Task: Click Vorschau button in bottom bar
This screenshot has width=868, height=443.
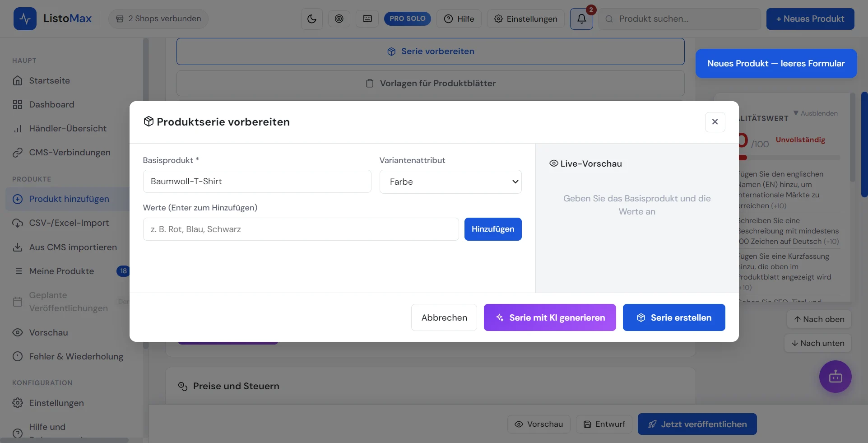Action: point(538,424)
